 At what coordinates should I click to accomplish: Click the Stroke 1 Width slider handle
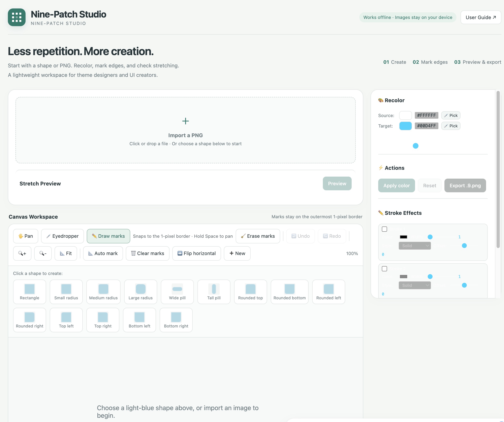430,237
